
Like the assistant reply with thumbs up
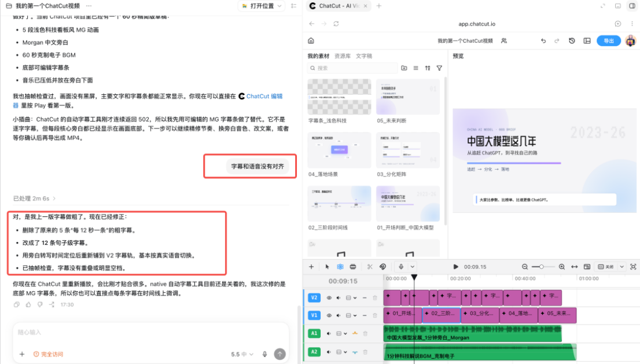tap(28, 304)
